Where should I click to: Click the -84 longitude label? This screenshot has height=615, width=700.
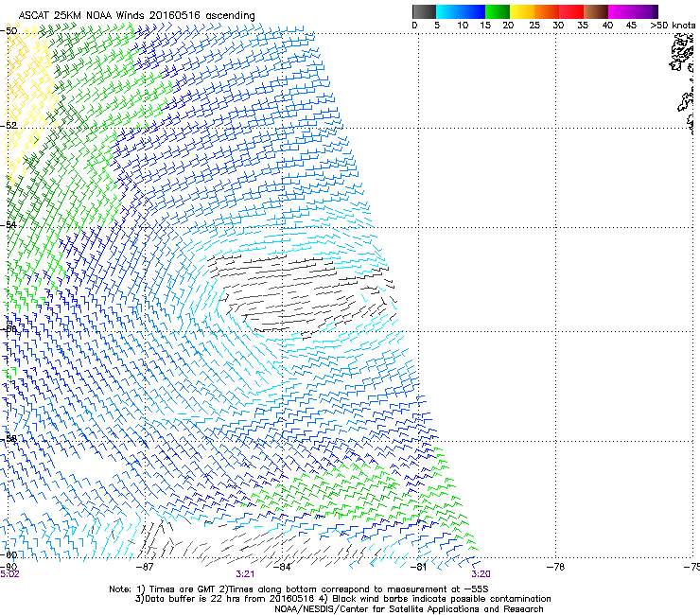click(x=282, y=567)
